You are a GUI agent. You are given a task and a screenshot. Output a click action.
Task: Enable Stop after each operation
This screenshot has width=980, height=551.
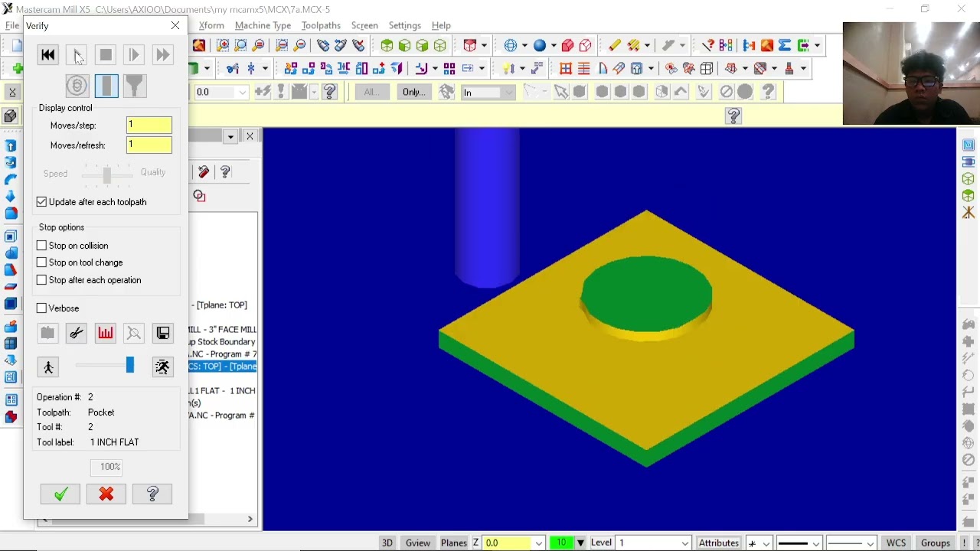point(89,280)
